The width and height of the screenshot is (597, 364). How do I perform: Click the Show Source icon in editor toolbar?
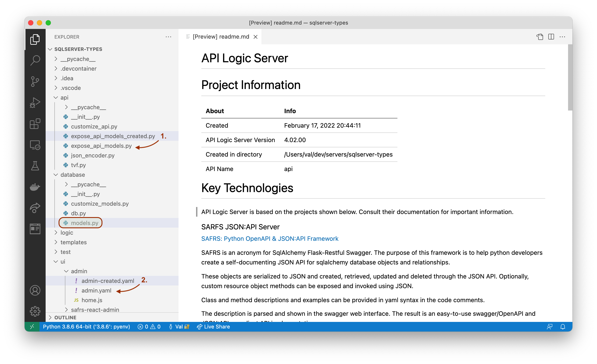[540, 37]
